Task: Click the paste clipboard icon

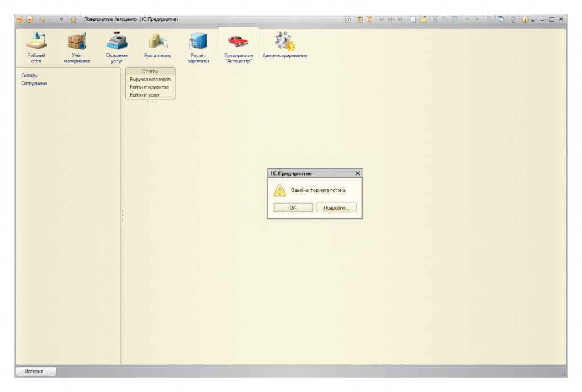Action: 455,19
